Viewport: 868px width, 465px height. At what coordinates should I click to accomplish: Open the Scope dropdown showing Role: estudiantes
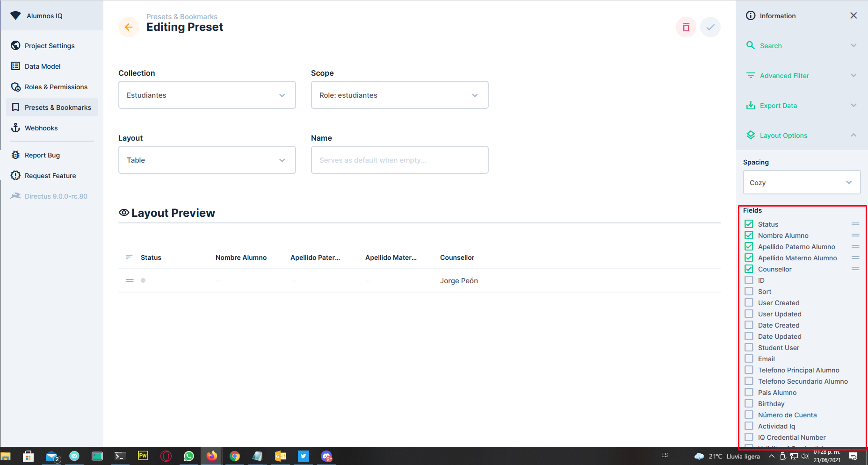click(400, 95)
